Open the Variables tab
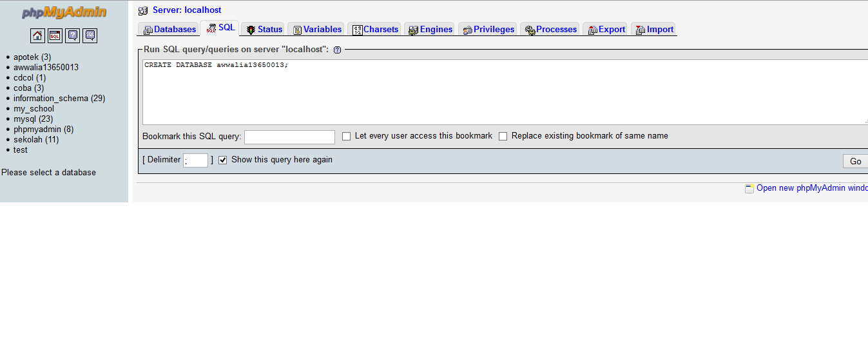 (x=316, y=29)
